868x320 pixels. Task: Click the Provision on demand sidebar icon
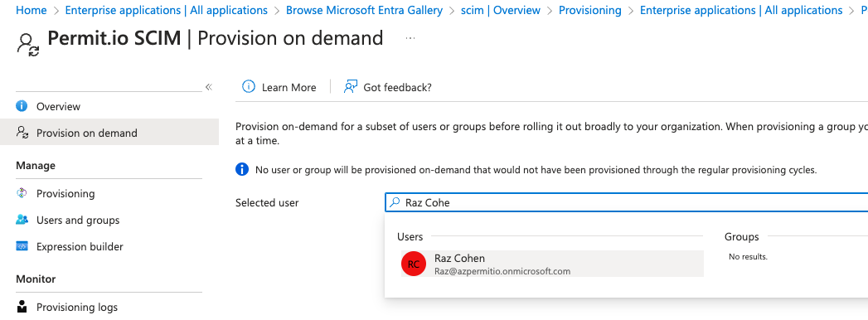click(x=22, y=133)
